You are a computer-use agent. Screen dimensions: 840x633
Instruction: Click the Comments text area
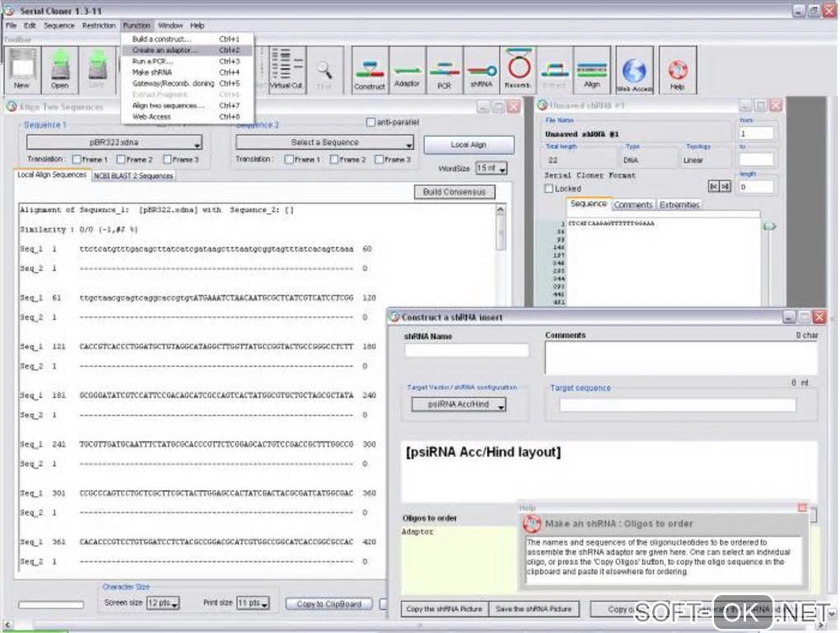tap(681, 357)
